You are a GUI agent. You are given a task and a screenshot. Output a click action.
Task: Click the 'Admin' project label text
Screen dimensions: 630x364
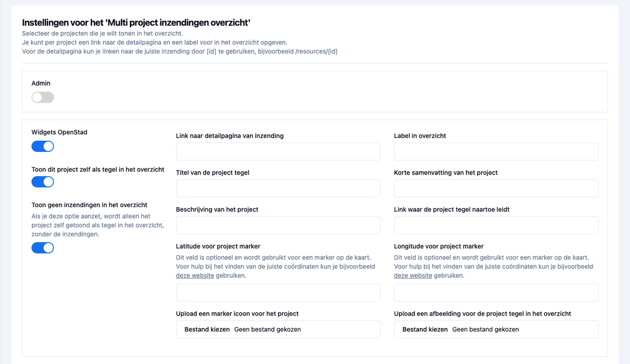tap(41, 83)
